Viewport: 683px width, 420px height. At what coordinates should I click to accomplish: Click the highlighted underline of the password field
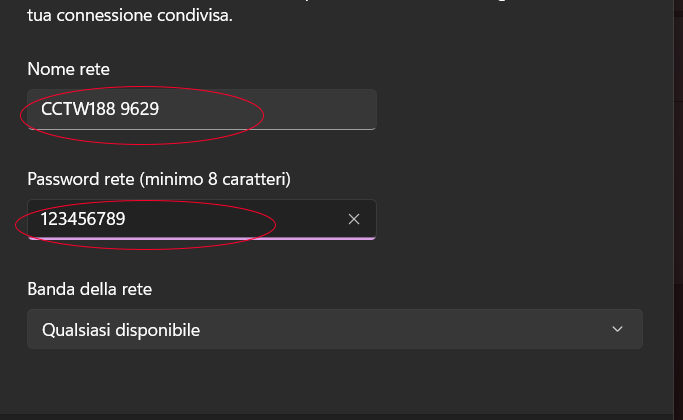(200, 238)
